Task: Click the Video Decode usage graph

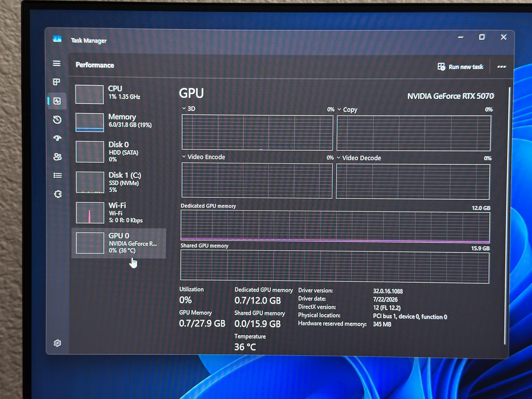Action: [x=413, y=182]
